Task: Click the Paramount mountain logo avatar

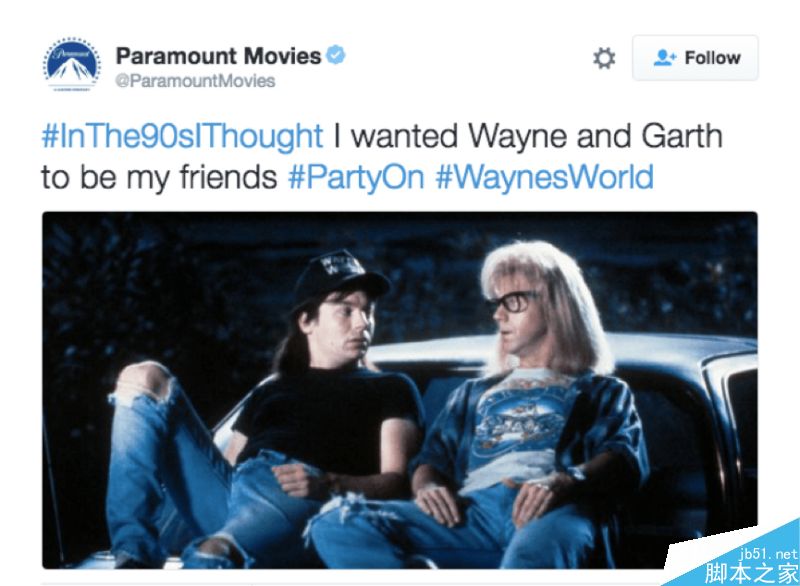Action: (x=71, y=64)
